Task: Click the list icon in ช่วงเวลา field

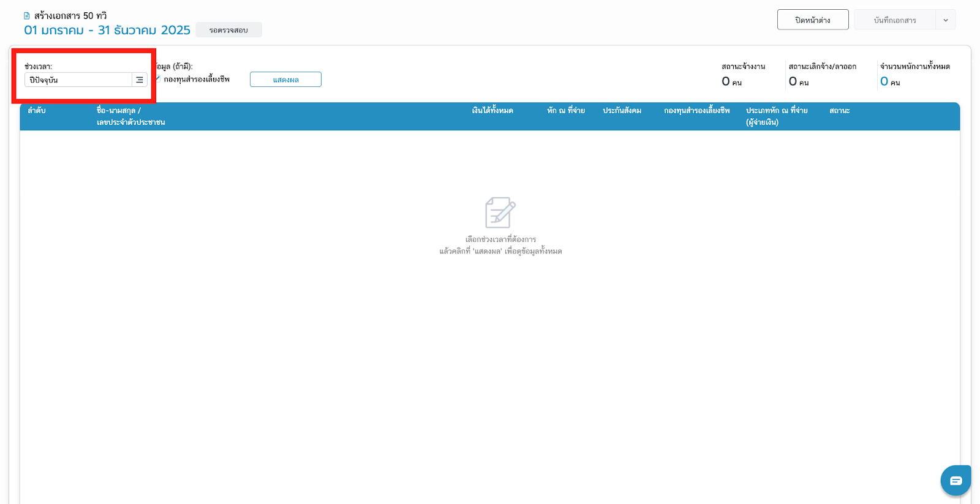Action: click(x=140, y=80)
